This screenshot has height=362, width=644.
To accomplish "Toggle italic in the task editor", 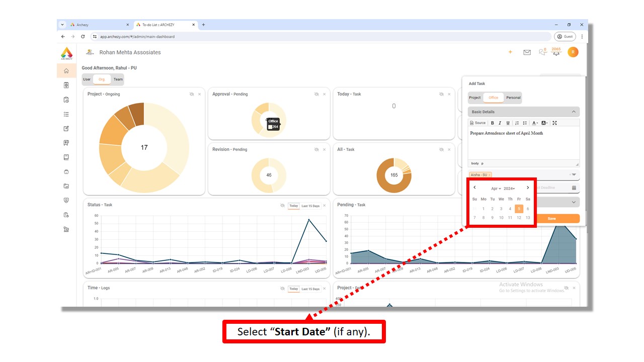I will [500, 123].
